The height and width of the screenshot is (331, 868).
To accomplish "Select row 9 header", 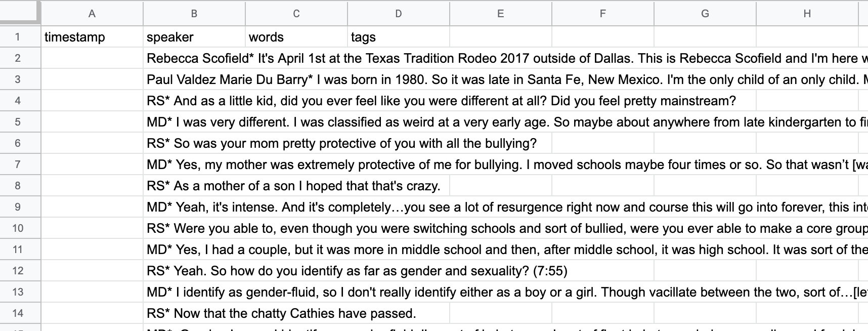I will (20, 207).
